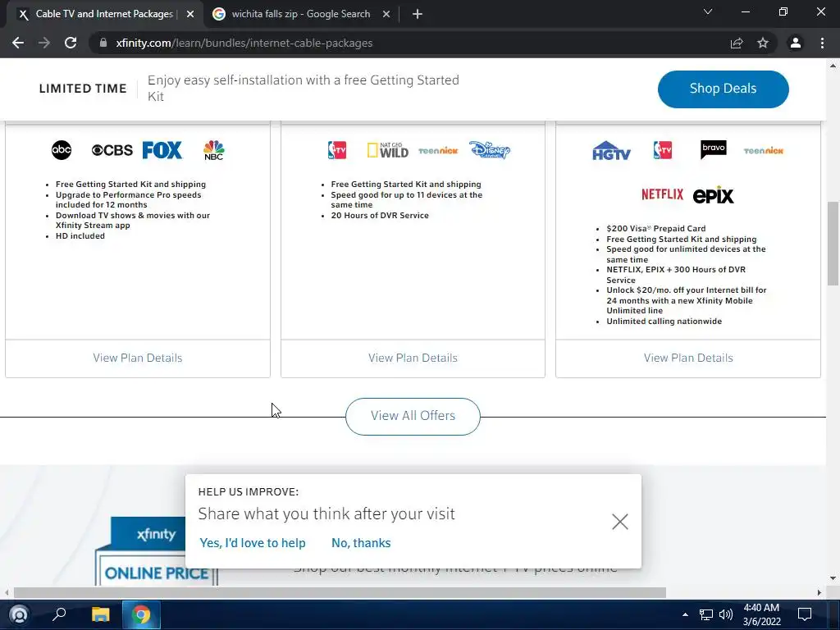Click the vertical scrollbar thumb
The height and width of the screenshot is (630, 840).
coord(833,244)
